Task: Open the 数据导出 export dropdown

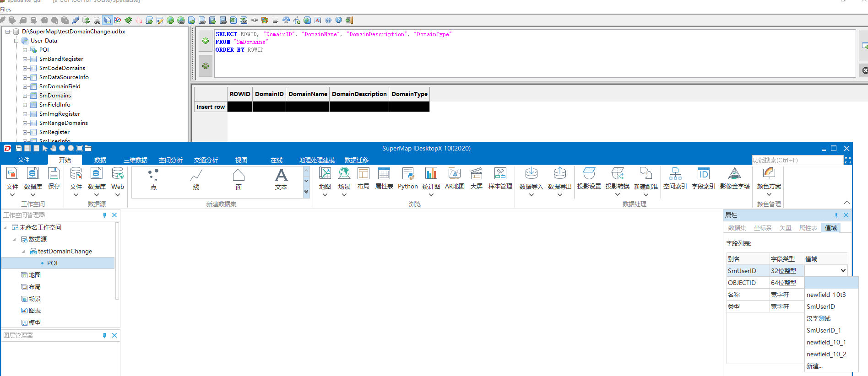Action: (x=560, y=195)
